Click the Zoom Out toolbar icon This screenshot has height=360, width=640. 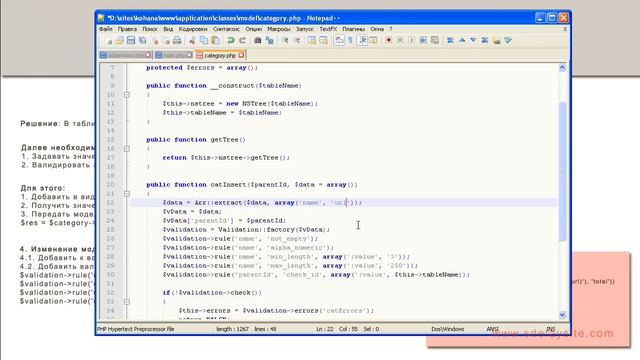click(x=297, y=40)
